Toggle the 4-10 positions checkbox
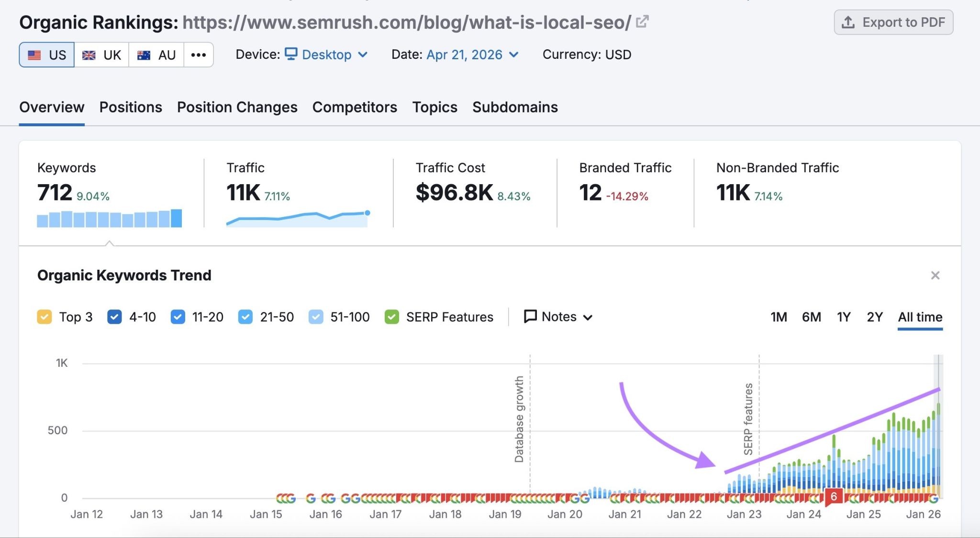Image resolution: width=980 pixels, height=538 pixels. [114, 317]
